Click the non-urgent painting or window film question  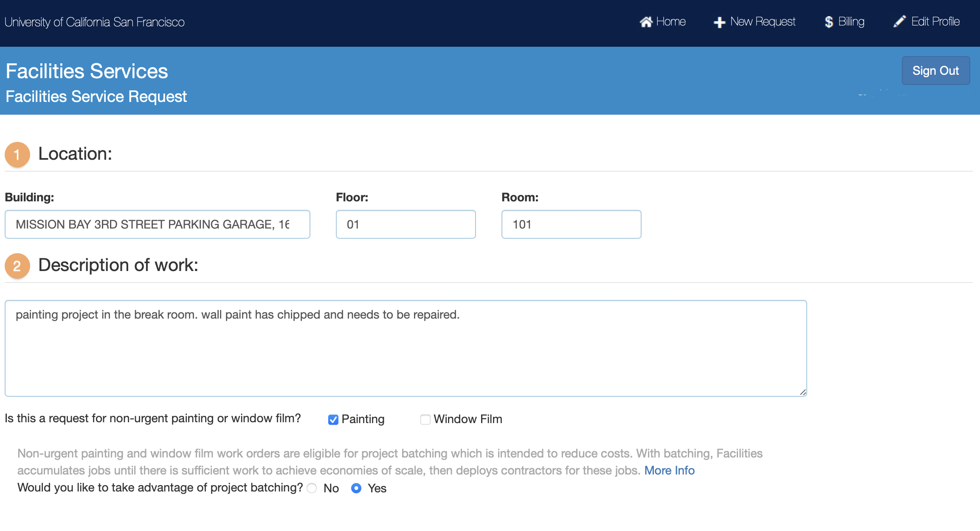click(153, 418)
